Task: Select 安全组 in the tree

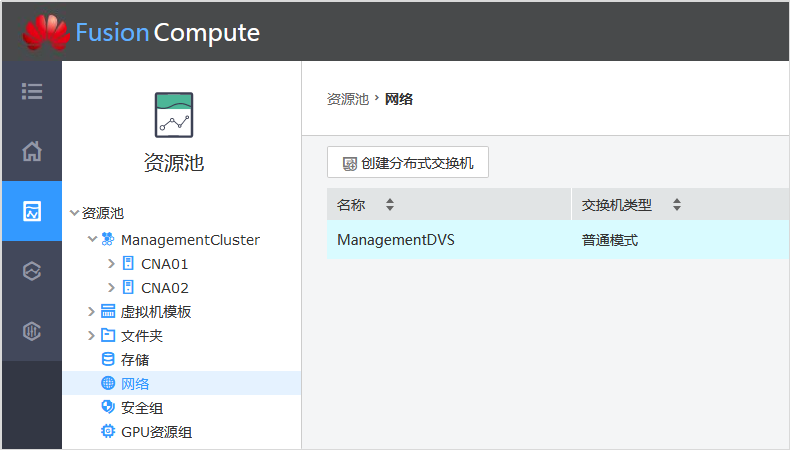Action: point(142,408)
